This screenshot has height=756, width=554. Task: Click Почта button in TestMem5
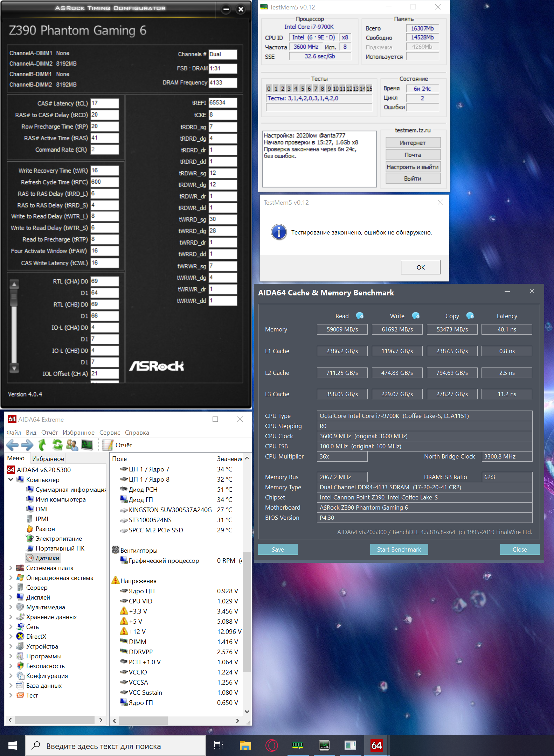tap(413, 155)
